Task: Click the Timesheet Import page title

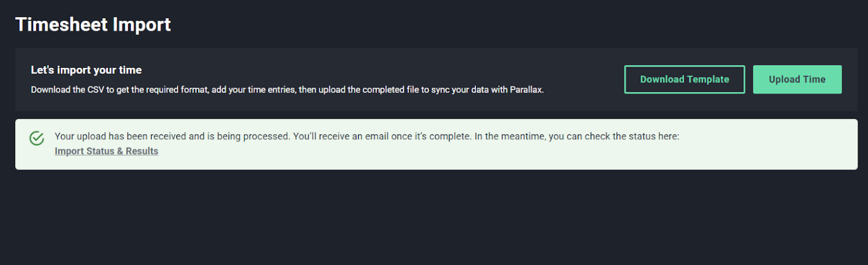Action: tap(93, 25)
